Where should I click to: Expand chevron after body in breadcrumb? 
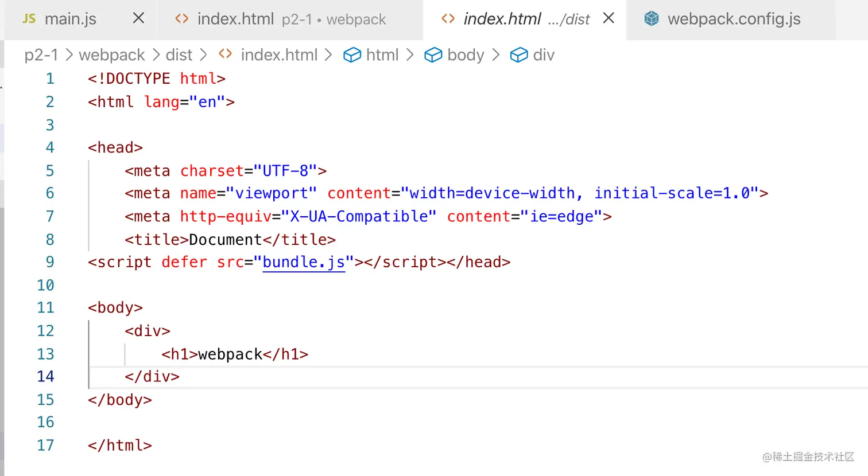coord(496,55)
